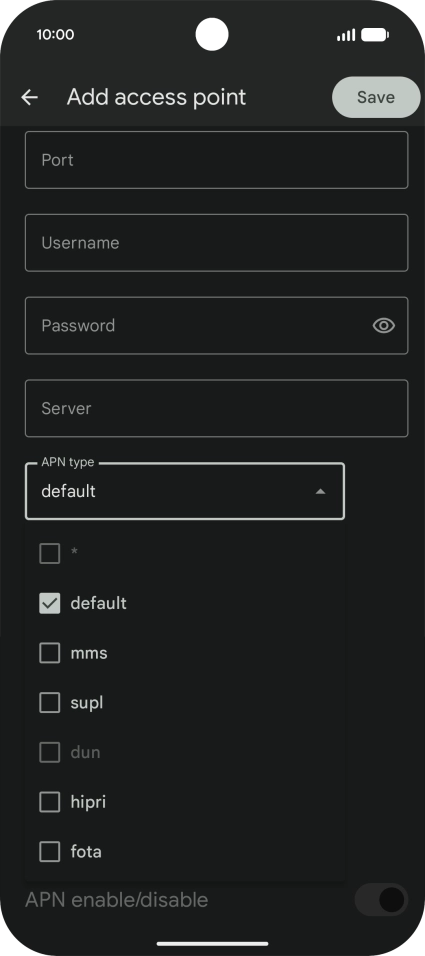Collapse the APN type dropdown arrow

tap(320, 491)
